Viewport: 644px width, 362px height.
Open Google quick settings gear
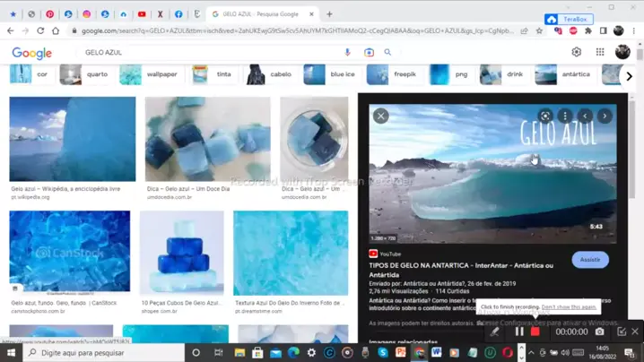[576, 52]
